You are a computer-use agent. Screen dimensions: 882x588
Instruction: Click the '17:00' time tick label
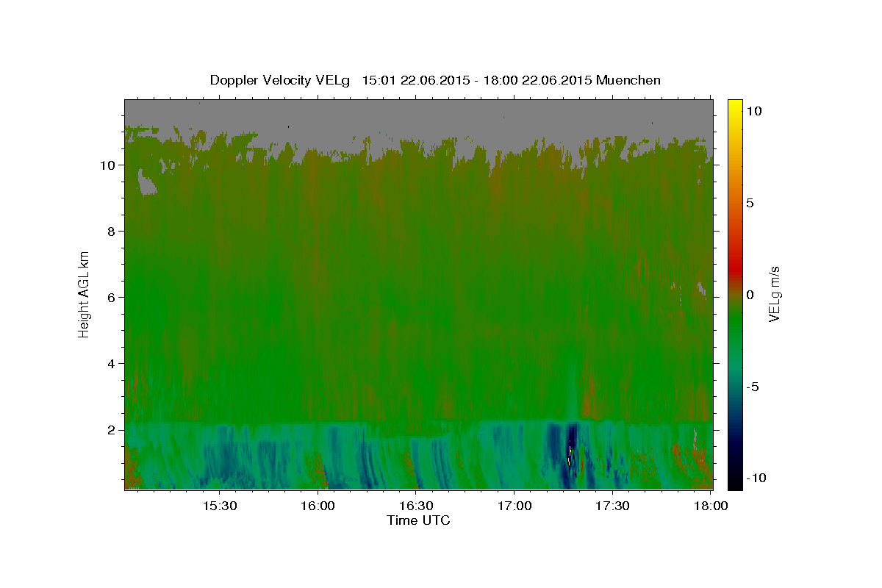pos(514,506)
